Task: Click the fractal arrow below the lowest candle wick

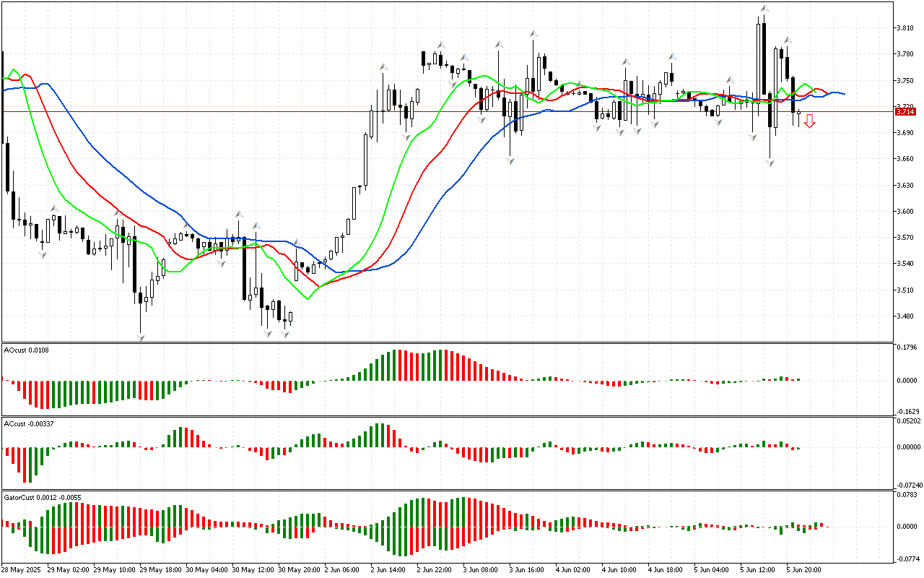Action: coord(141,337)
